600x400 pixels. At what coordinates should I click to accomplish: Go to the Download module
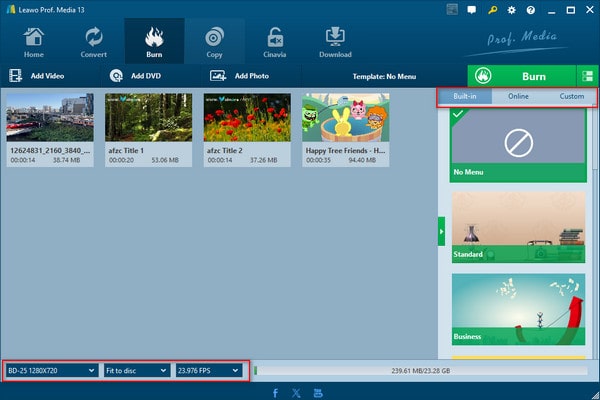(x=335, y=41)
